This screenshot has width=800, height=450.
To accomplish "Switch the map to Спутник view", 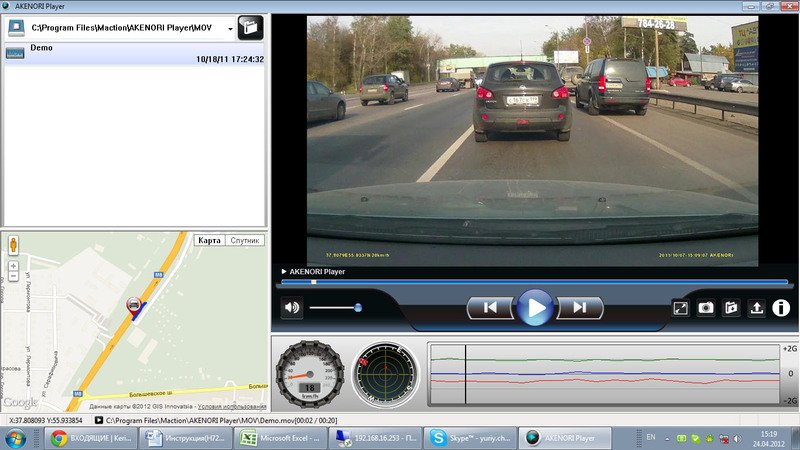I will [245, 240].
